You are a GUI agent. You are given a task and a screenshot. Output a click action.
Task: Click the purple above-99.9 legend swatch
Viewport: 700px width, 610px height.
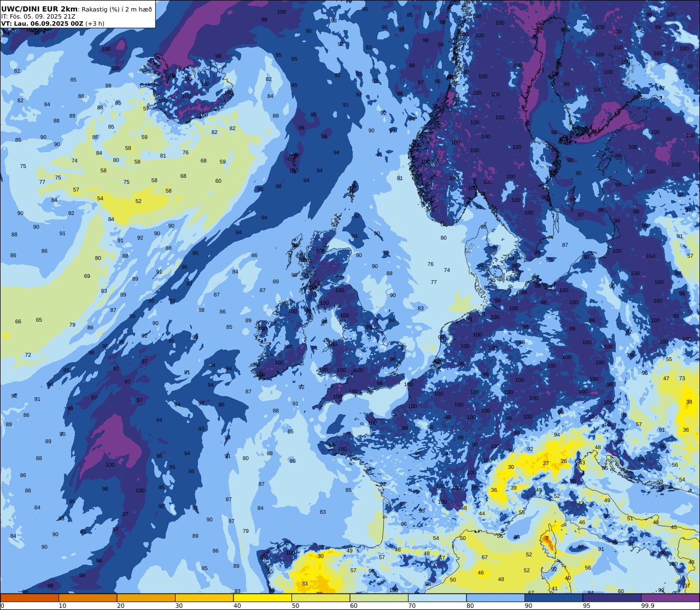[670, 597]
